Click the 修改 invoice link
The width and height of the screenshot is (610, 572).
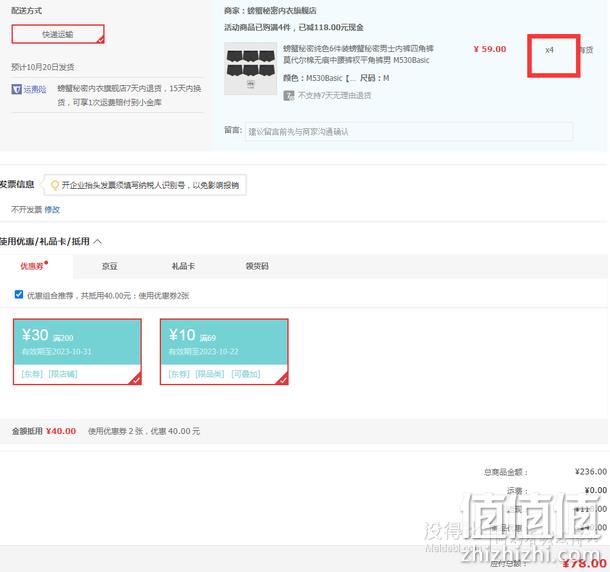coord(52,210)
